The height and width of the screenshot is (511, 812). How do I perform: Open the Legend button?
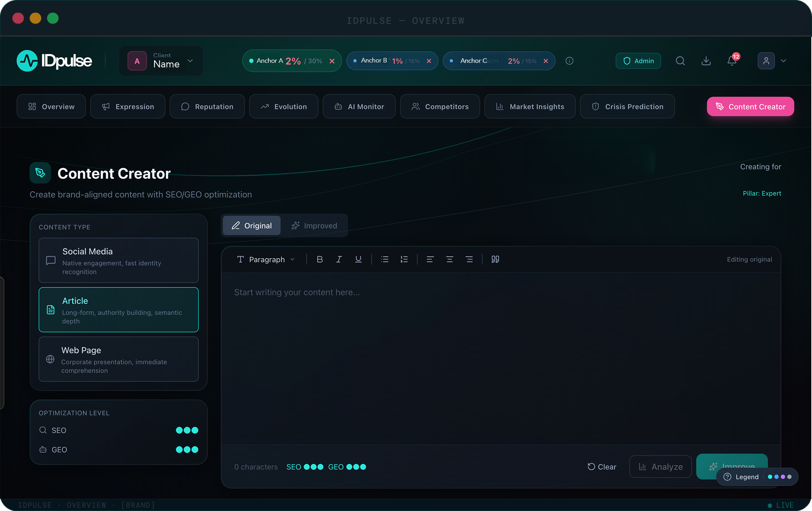point(757,477)
